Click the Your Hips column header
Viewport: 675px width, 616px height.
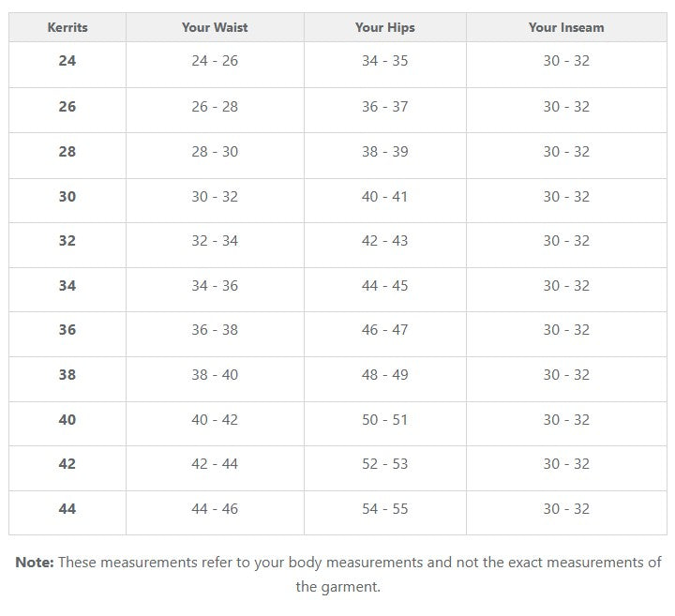click(x=384, y=27)
